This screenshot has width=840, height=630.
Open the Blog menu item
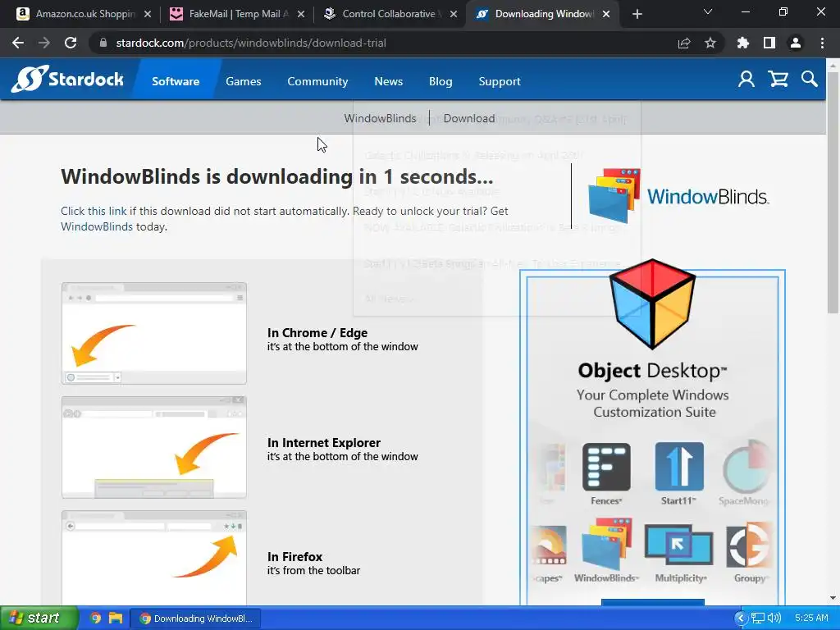point(441,81)
